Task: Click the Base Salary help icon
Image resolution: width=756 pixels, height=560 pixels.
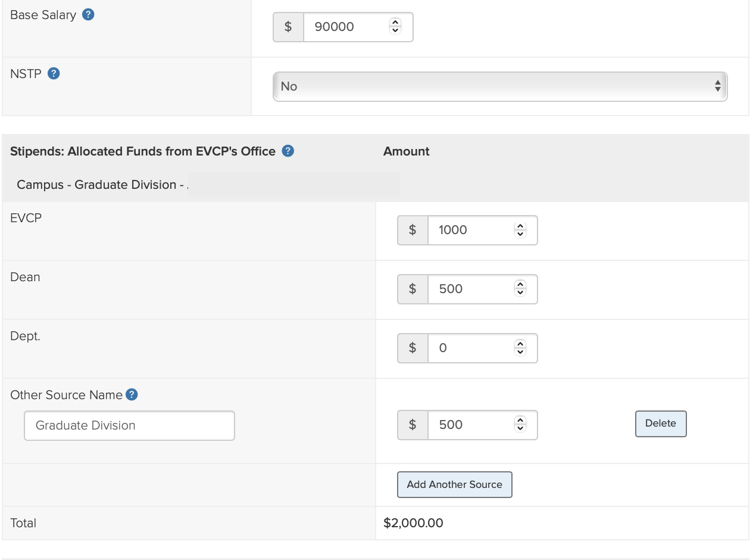Action: tap(88, 15)
